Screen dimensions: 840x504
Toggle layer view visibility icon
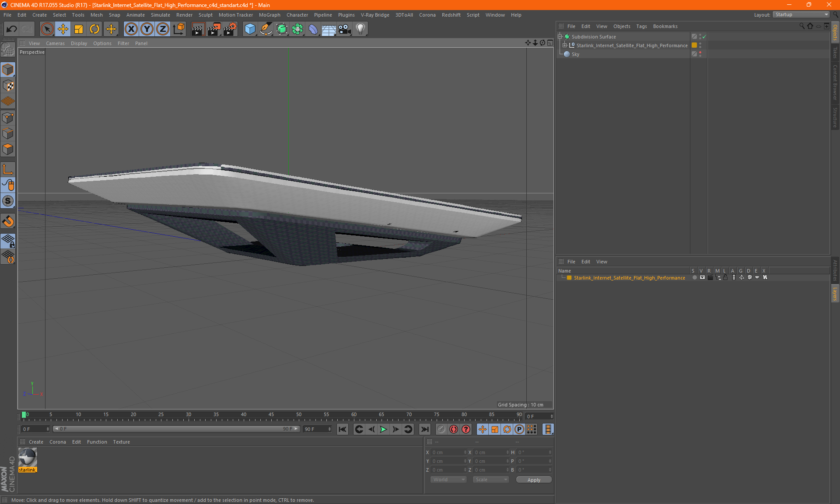[x=702, y=277]
